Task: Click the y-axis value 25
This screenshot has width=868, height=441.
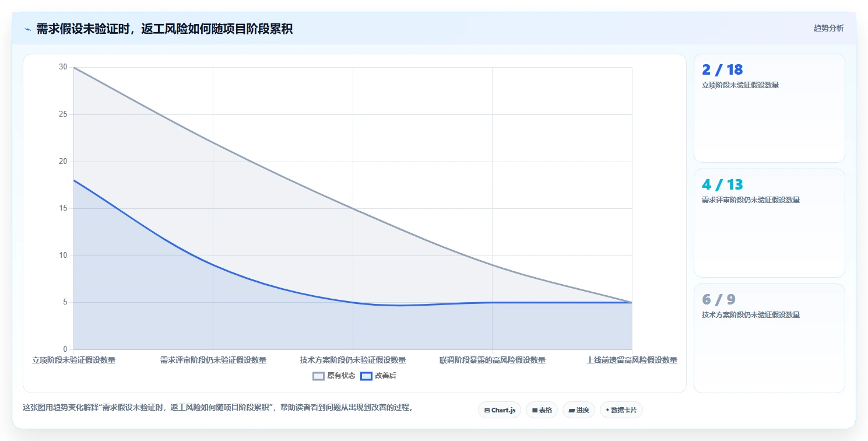Action: click(63, 114)
